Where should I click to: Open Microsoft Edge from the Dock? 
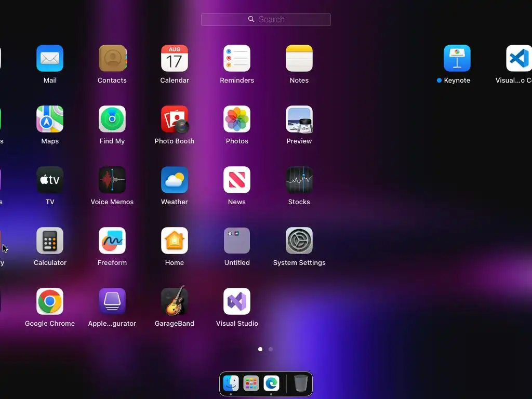pos(271,383)
